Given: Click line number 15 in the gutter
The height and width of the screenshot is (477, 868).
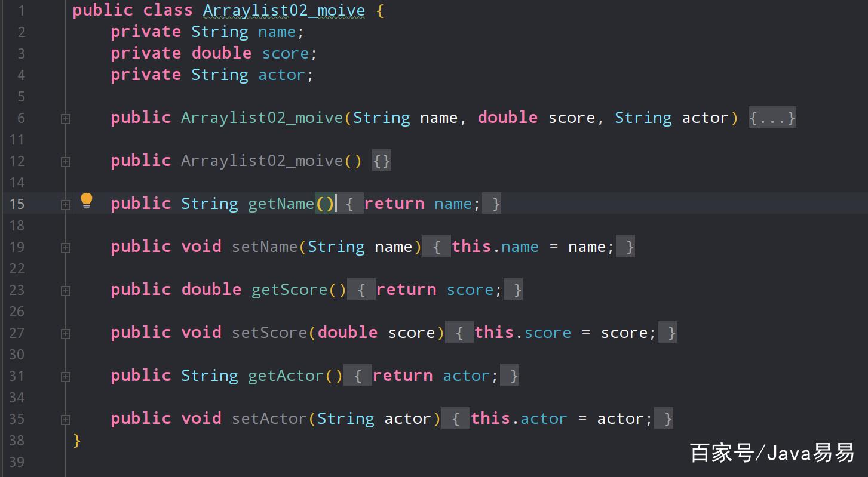Looking at the screenshot, I should click(x=17, y=204).
